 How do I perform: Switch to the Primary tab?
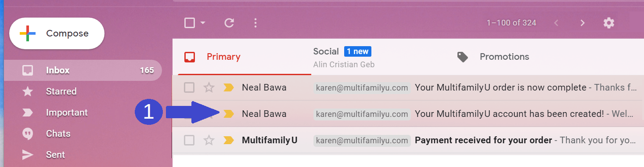[241, 57]
